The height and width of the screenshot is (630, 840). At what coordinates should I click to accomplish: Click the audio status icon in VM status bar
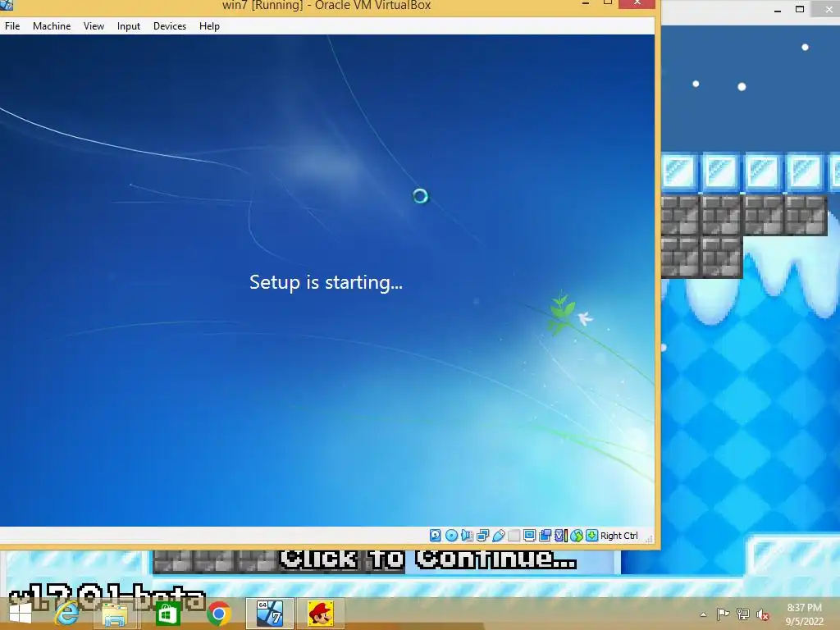467,535
